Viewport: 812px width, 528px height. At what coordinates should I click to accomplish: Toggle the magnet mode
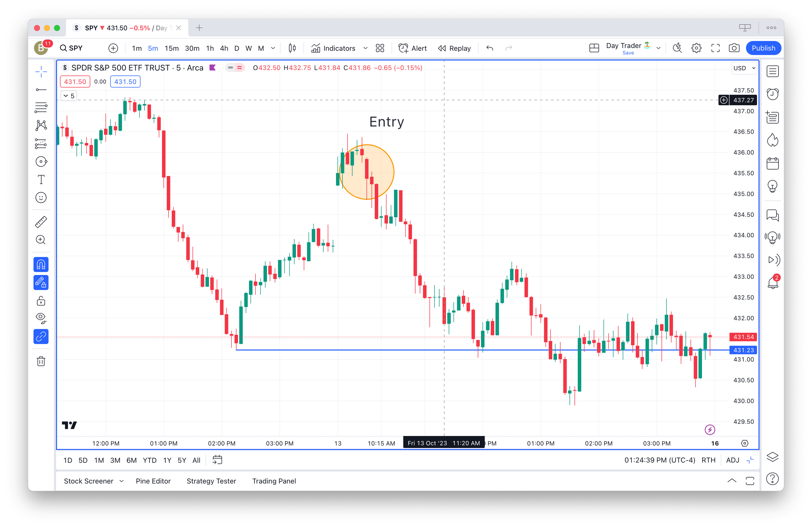pyautogui.click(x=41, y=265)
